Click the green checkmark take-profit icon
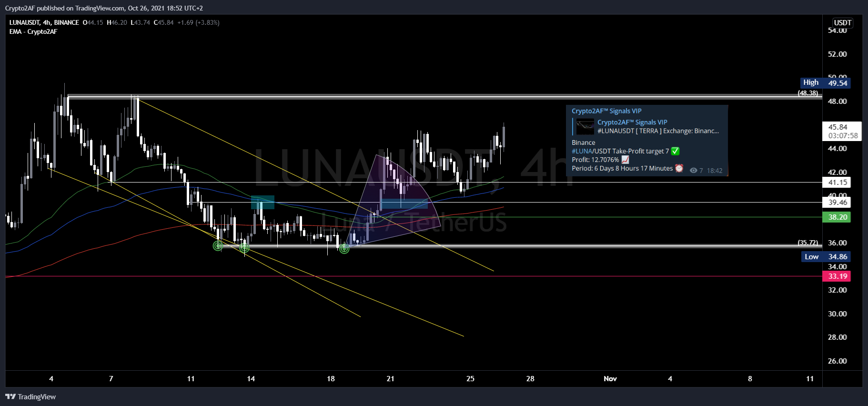The image size is (868, 406). click(675, 151)
